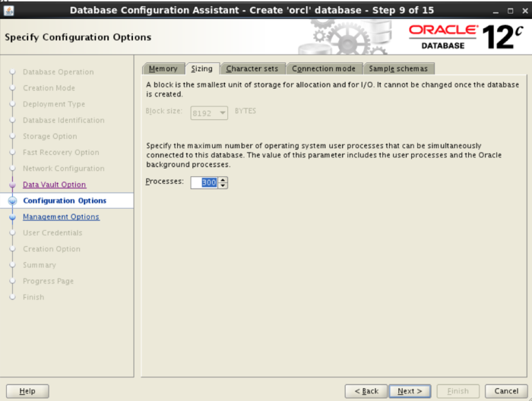Click the Data Vault Option link
Image resolution: width=532 pixels, height=401 pixels.
coord(54,185)
